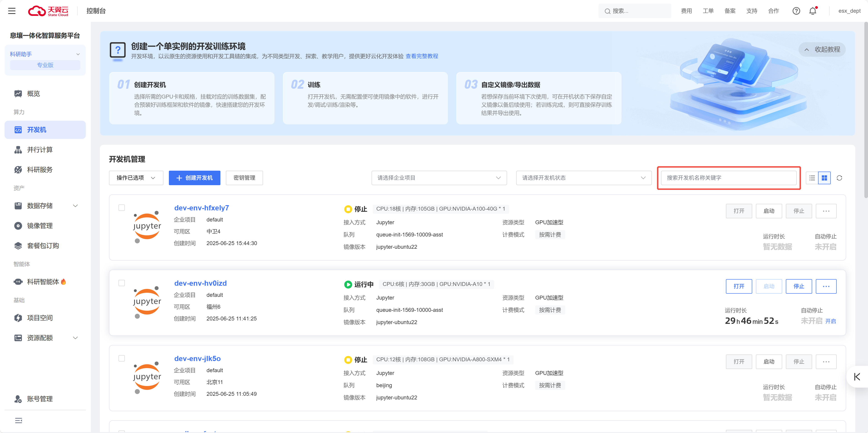Go to 控制台 console
868x433 pixels.
[x=96, y=11]
